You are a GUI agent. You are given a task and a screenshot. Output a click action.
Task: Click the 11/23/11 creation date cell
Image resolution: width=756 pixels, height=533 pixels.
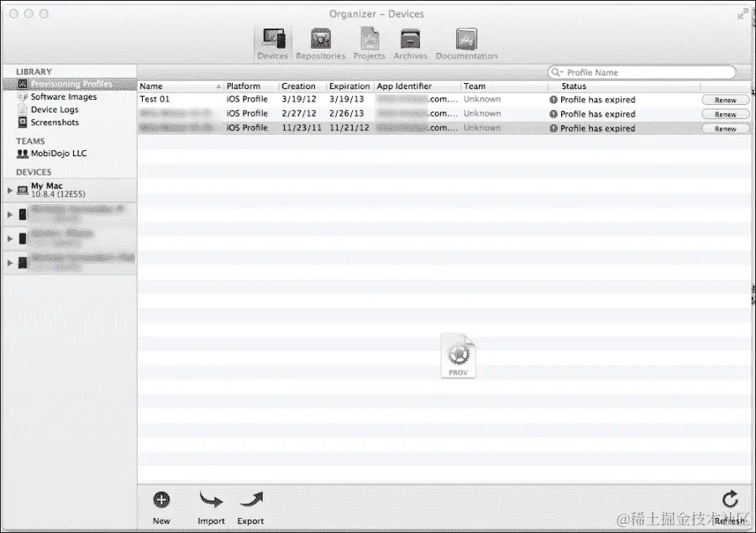[x=302, y=128]
